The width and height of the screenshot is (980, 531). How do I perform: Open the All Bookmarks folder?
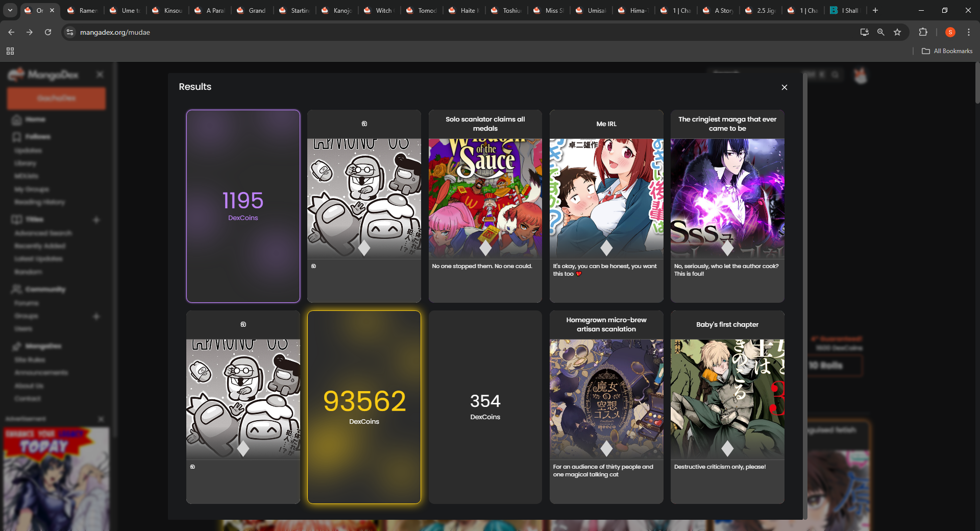(x=947, y=51)
